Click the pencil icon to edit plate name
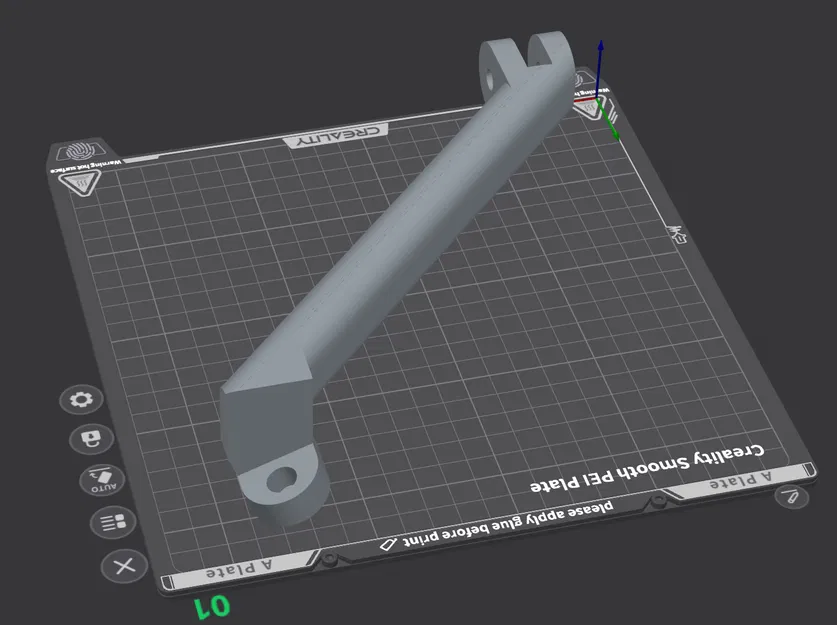Viewport: 837px width, 625px height. coord(792,497)
